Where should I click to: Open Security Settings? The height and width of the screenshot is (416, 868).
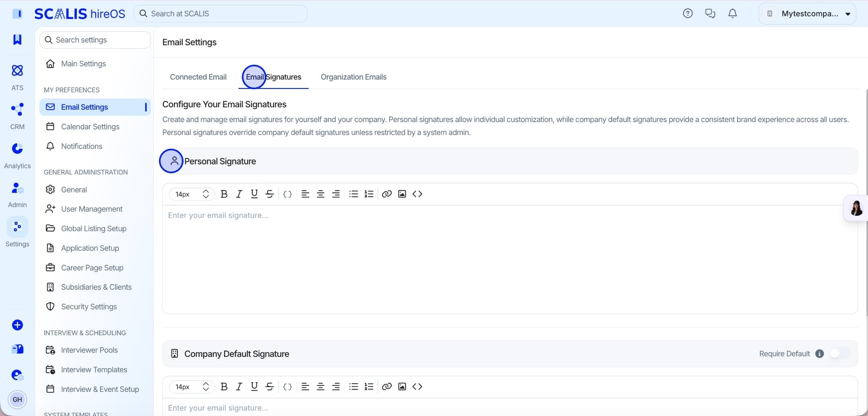pyautogui.click(x=95, y=307)
